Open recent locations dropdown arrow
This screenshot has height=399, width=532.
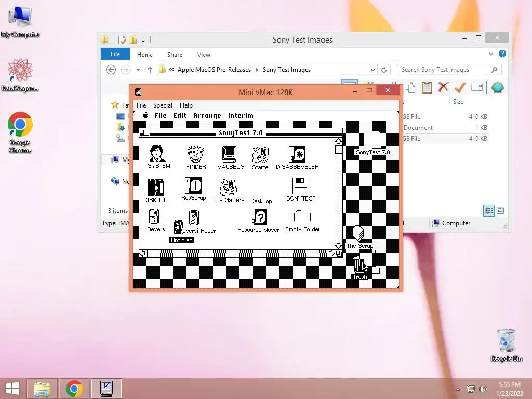click(138, 70)
